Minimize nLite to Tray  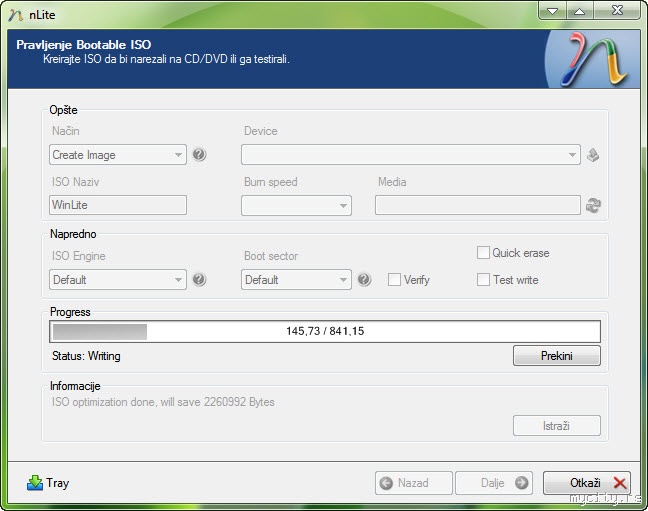(48, 483)
